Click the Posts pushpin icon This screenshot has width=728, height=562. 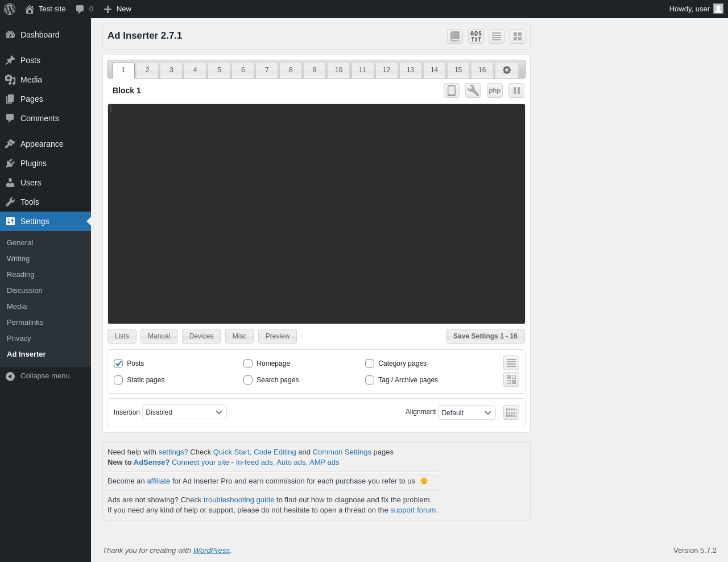[x=10, y=60]
